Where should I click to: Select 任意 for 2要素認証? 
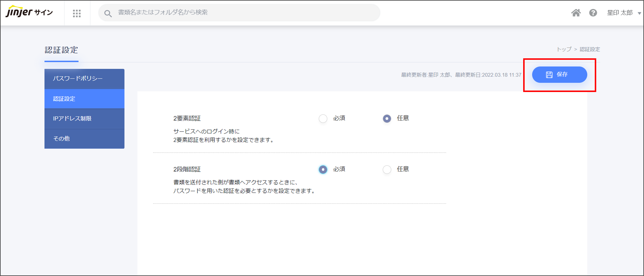387,119
